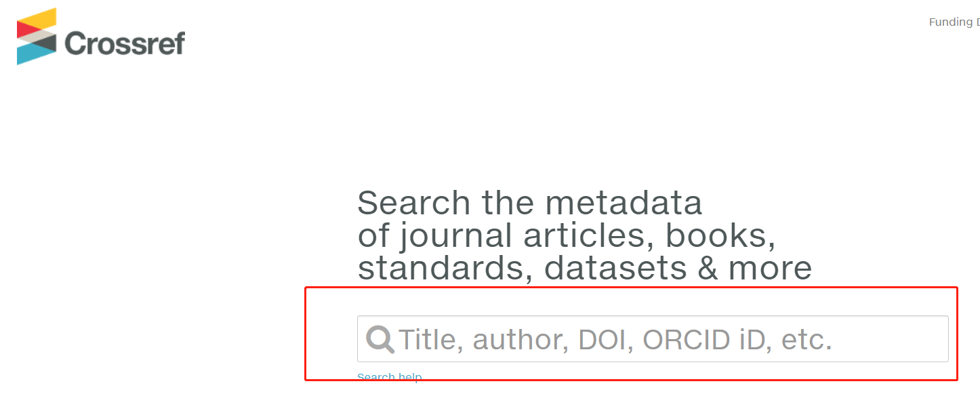The height and width of the screenshot is (409, 980).
Task: Click the 'standards, datasets & more' heading line
Action: click(584, 268)
